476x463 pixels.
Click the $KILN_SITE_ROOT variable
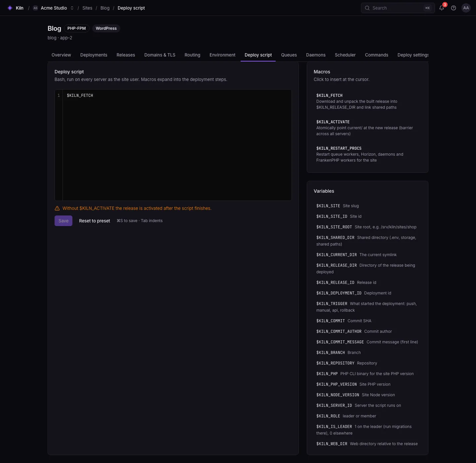tap(368, 227)
